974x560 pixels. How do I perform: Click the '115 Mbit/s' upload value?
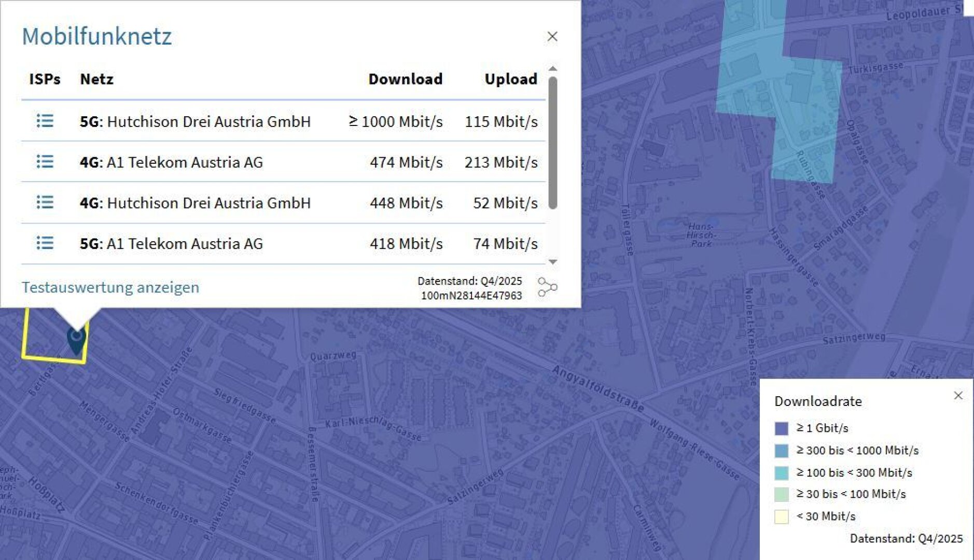501,121
